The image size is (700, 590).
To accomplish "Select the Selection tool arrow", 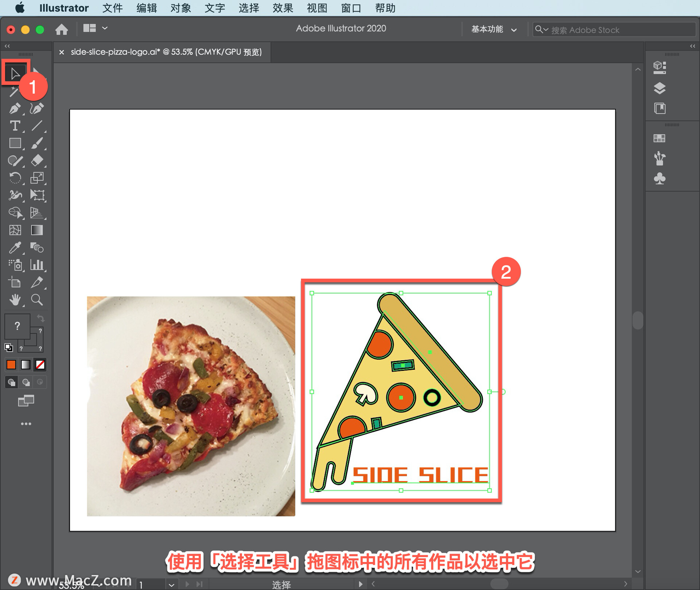I will (15, 73).
